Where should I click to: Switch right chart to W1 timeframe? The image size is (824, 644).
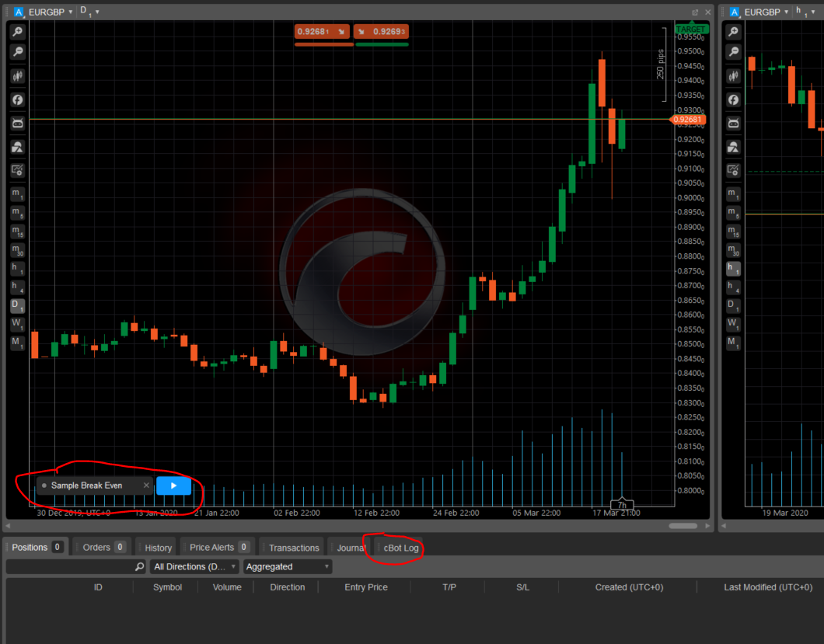pos(733,324)
